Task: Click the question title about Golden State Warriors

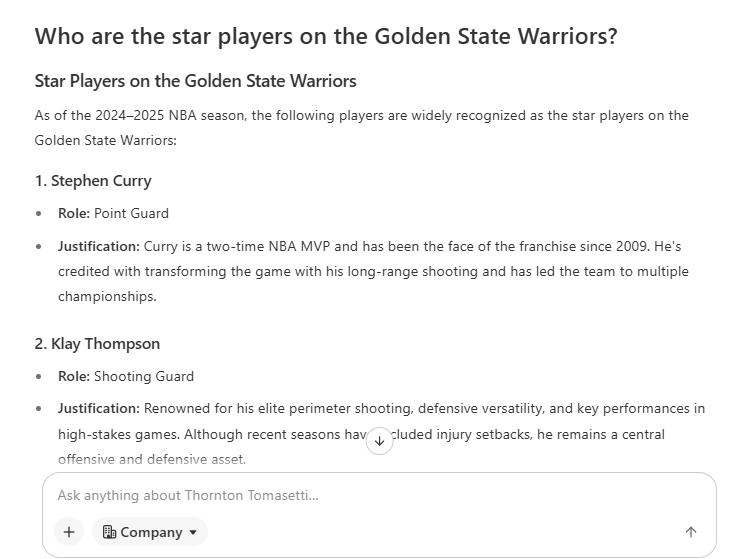Action: point(326,36)
